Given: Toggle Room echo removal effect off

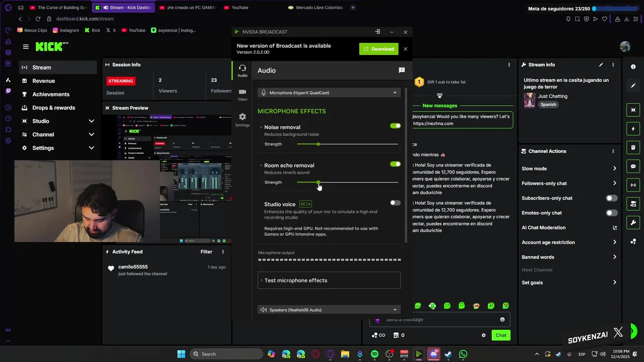Looking at the screenshot, I should 395,164.
